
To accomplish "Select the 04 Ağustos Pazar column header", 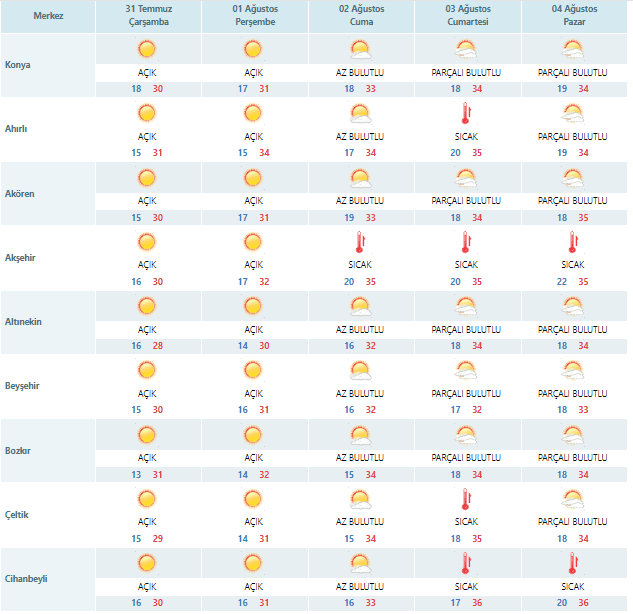I will click(x=573, y=16).
